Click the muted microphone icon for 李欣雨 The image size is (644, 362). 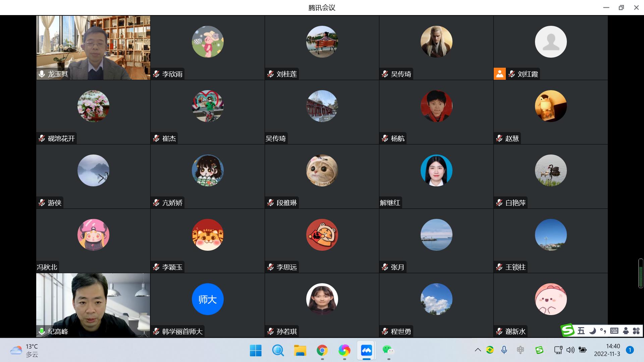pyautogui.click(x=156, y=74)
